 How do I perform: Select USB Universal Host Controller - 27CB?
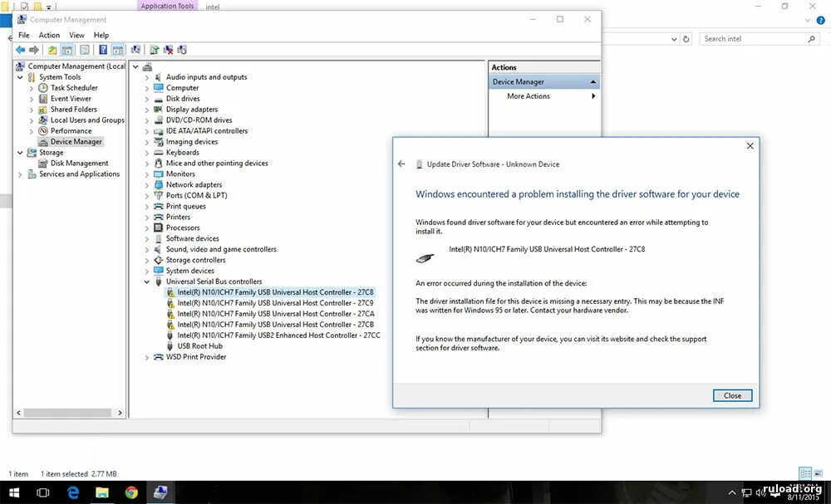click(276, 325)
